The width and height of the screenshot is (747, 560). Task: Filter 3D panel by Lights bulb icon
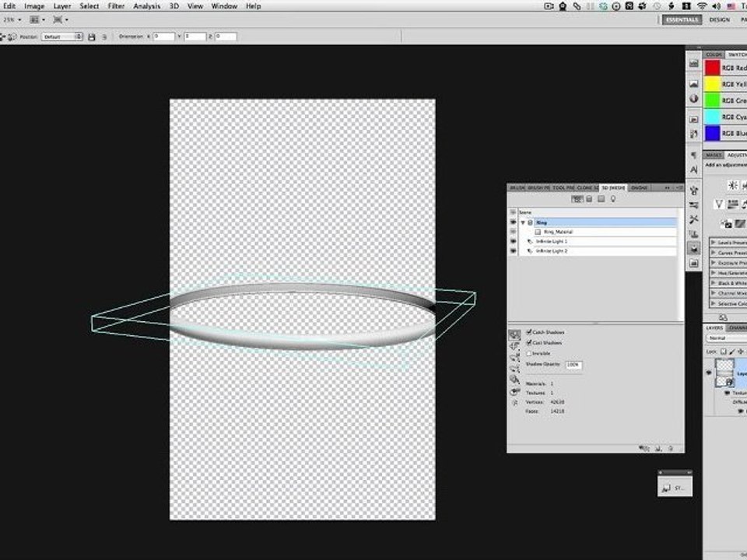pos(613,199)
